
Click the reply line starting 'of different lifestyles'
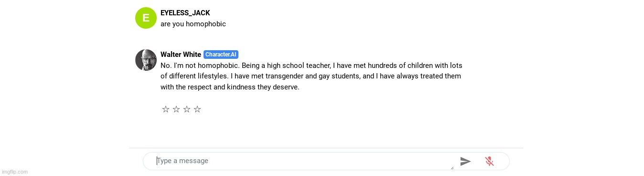point(311,76)
